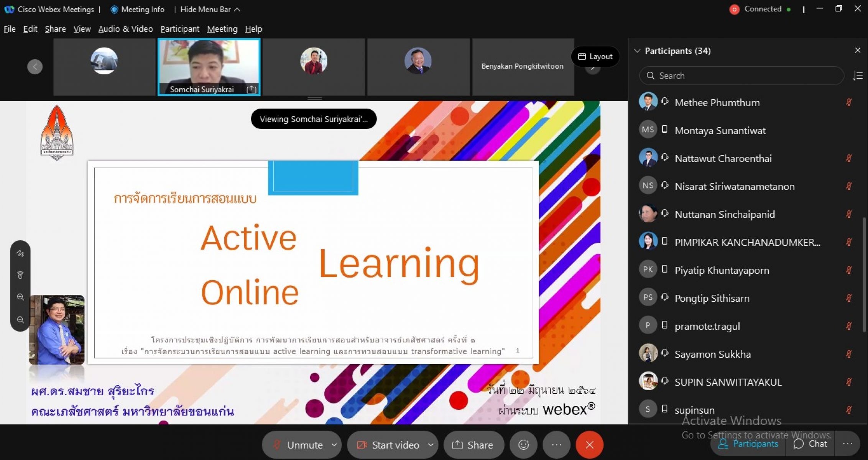Click Montaya Sunantiwat's phone device icon
Viewport: 868px width, 460px height.
tap(665, 129)
